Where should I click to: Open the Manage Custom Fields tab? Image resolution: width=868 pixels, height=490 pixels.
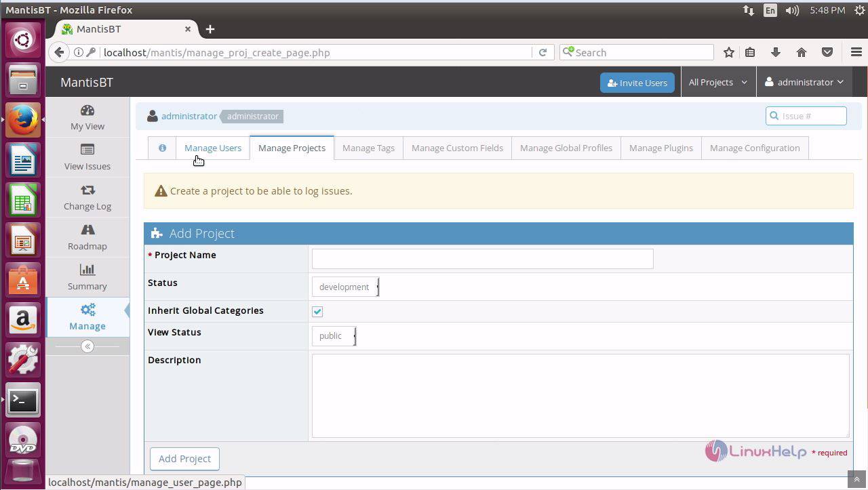click(x=457, y=148)
